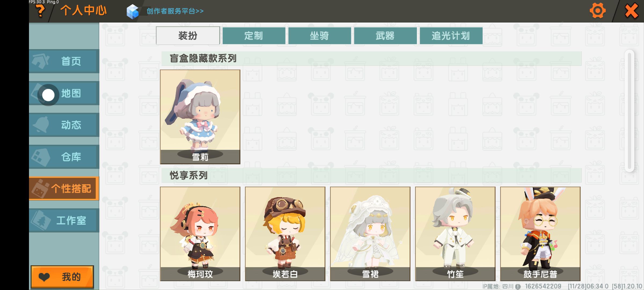
Task: Open the blue cube creator platform icon
Action: pos(133,12)
